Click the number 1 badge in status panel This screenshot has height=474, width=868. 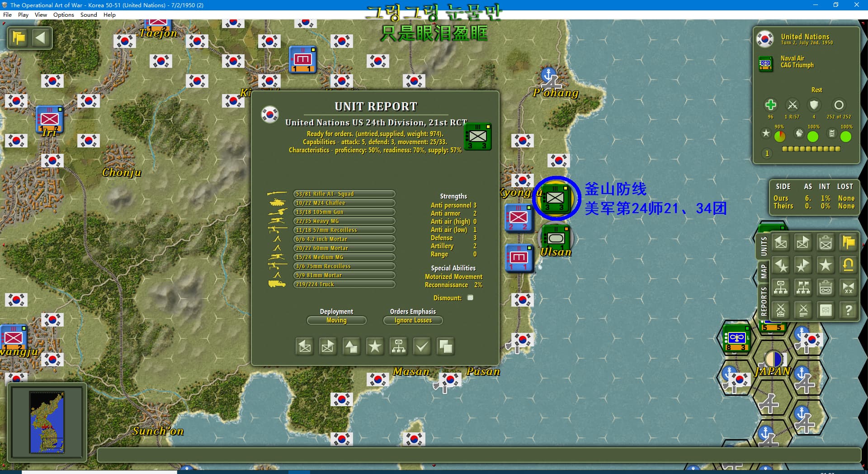(767, 153)
